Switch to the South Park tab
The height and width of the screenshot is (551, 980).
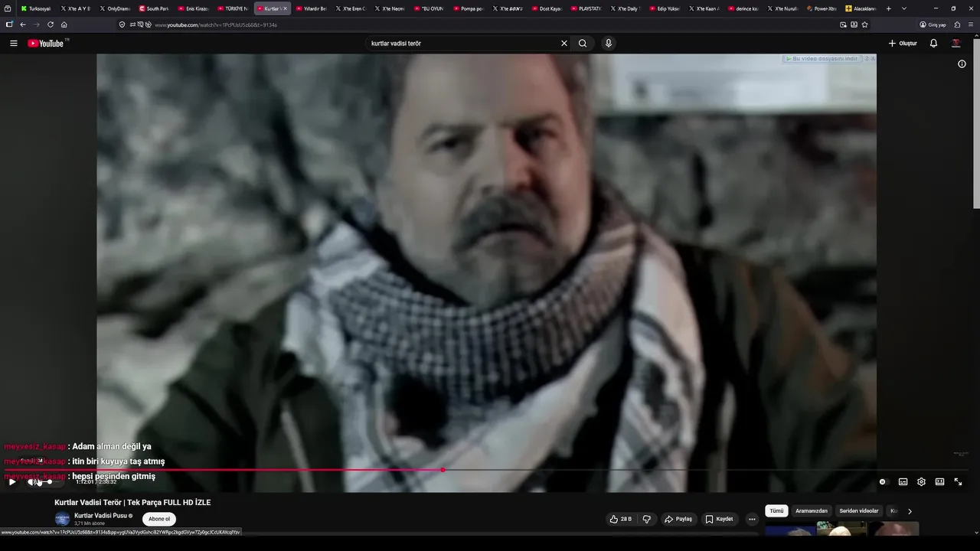(x=154, y=8)
